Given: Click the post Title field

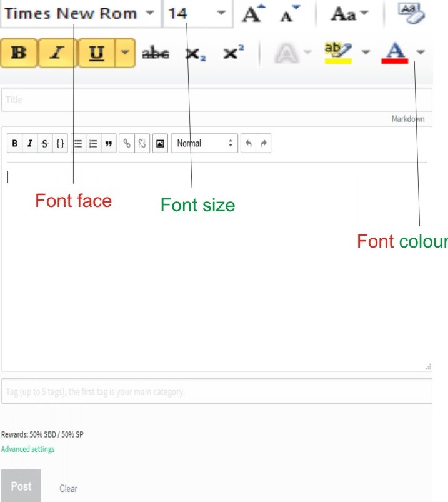Looking at the screenshot, I should (x=217, y=99).
